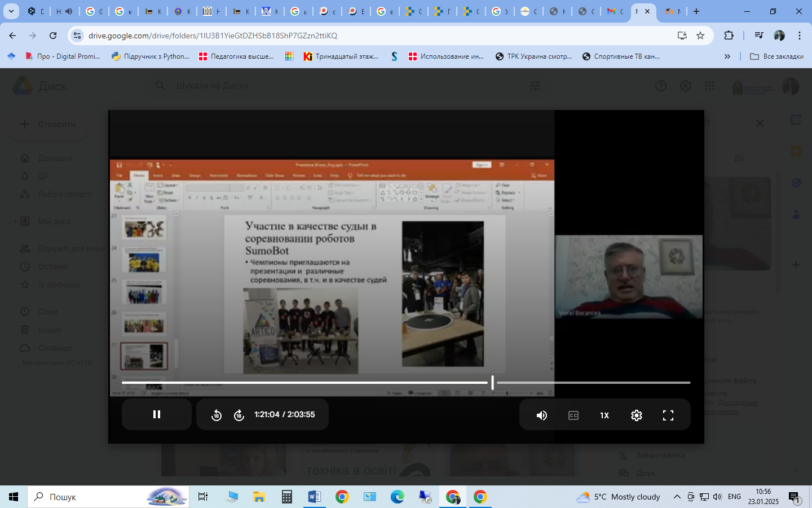812x508 pixels.
Task: Skip forward 10 seconds in video
Action: click(239, 415)
